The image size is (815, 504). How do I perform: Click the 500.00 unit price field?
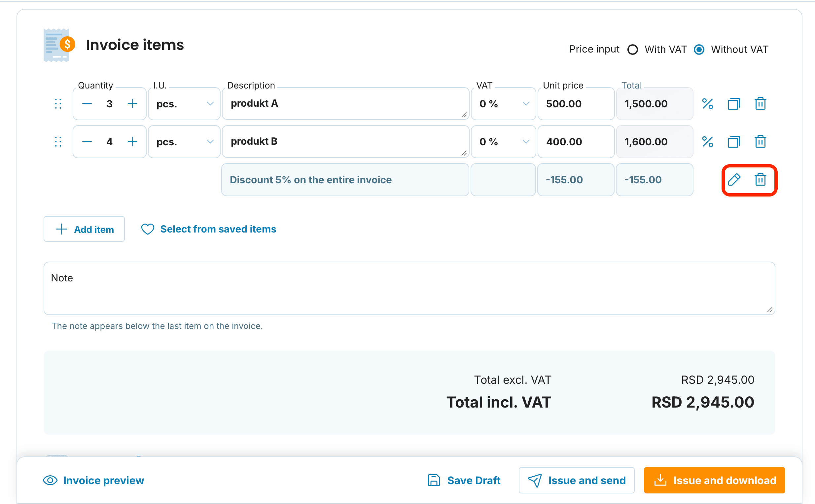click(x=576, y=104)
